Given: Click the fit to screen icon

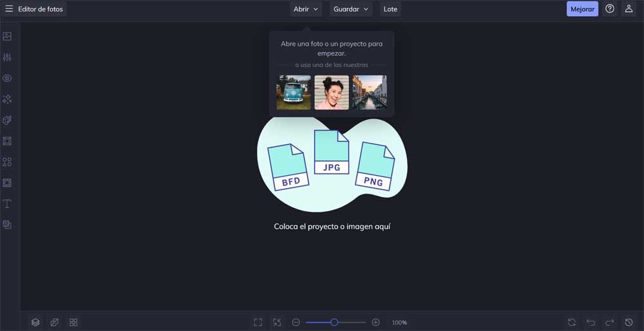Looking at the screenshot, I should pos(258,323).
